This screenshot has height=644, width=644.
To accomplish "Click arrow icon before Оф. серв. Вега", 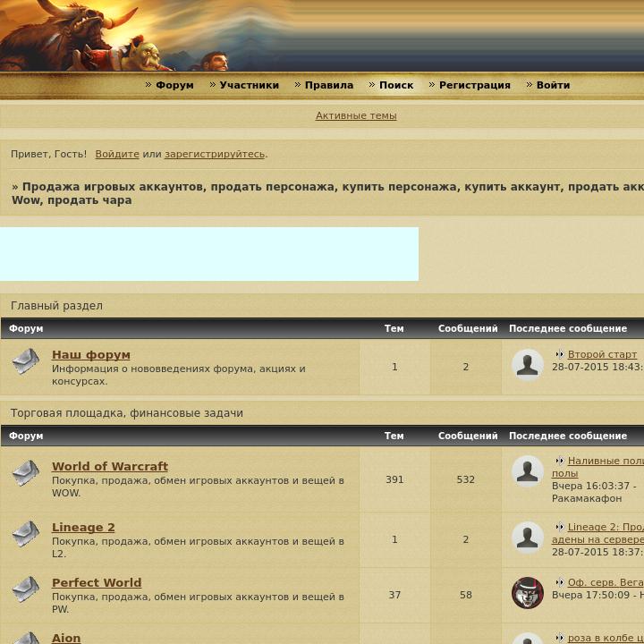I will [559, 582].
